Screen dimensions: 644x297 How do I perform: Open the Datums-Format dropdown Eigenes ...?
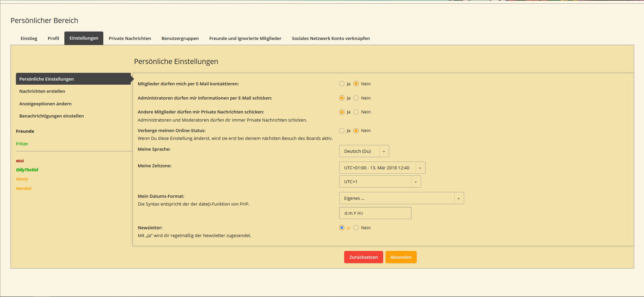[401, 198]
